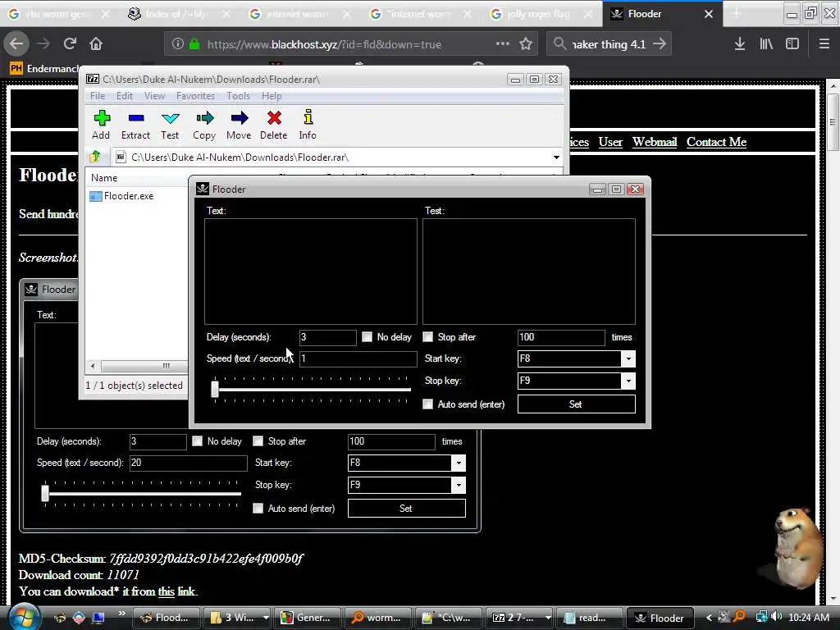Click the speed slider handle in Flooder app
840x630 pixels.
click(215, 389)
